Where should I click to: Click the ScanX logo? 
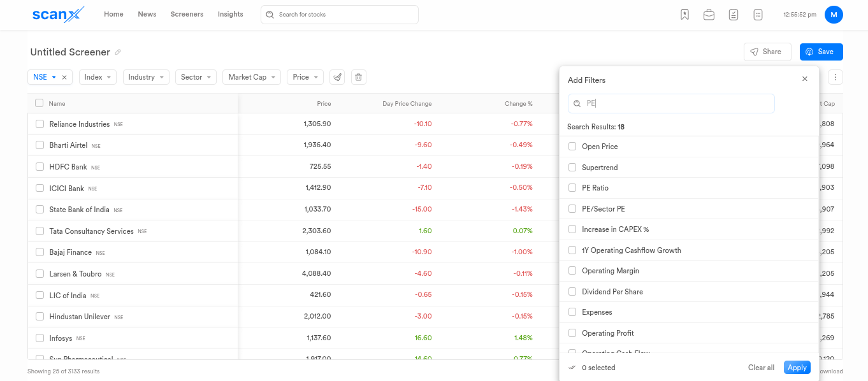click(x=58, y=14)
